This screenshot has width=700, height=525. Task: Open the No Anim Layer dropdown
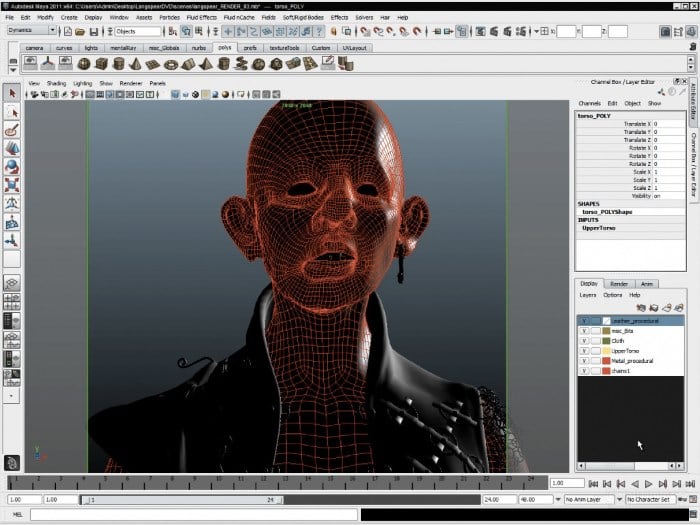pyautogui.click(x=591, y=498)
